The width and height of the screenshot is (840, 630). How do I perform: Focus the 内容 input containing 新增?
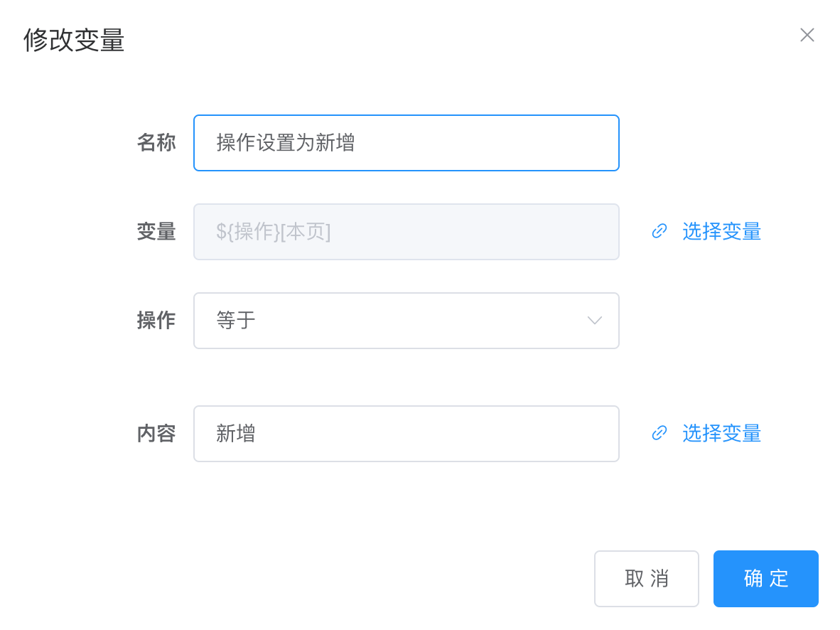click(x=406, y=434)
